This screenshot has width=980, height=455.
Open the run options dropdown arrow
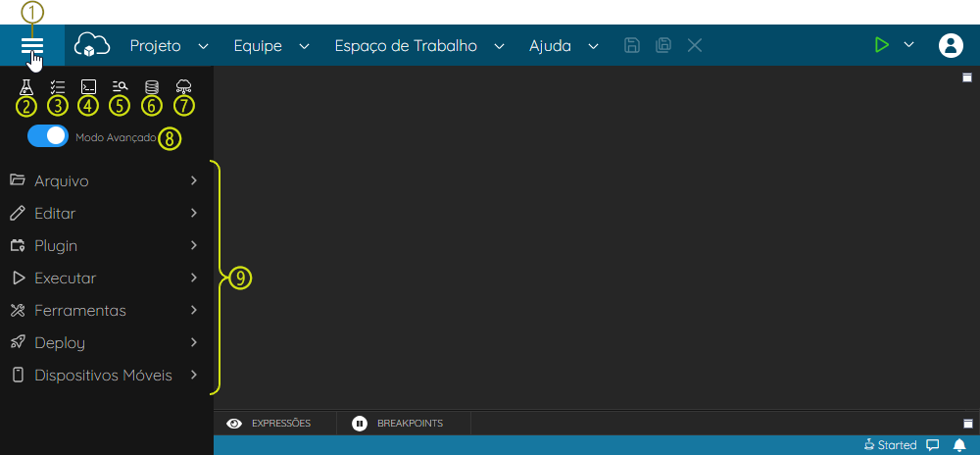pyautogui.click(x=908, y=44)
